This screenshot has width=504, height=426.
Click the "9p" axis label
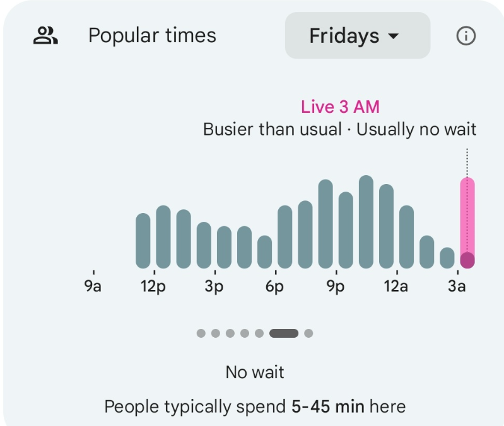pos(335,287)
